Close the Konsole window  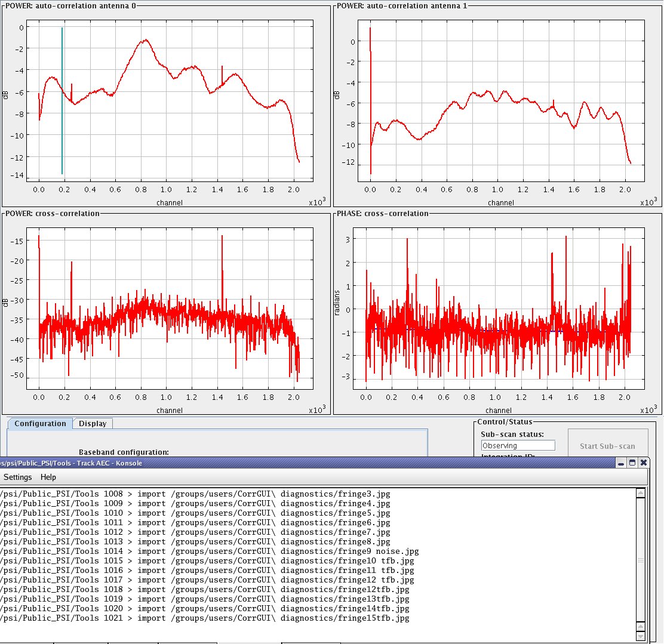coord(644,463)
